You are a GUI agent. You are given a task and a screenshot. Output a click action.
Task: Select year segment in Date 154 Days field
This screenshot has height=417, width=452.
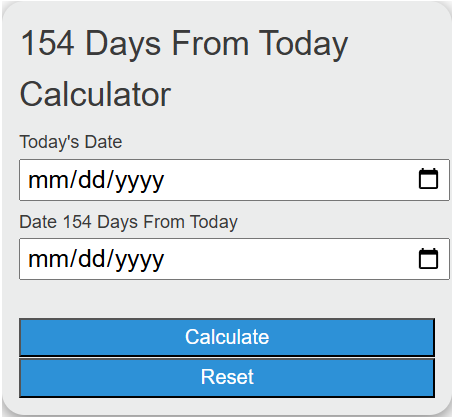139,261
